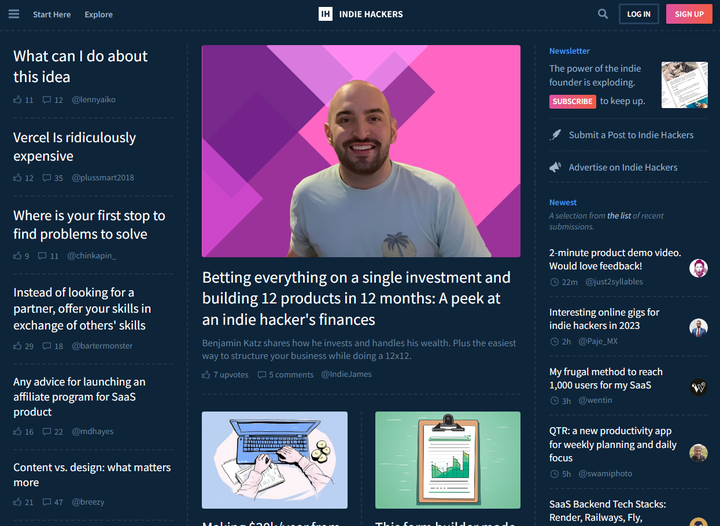Open 'Content vs. design: what matters more' post

(x=92, y=475)
